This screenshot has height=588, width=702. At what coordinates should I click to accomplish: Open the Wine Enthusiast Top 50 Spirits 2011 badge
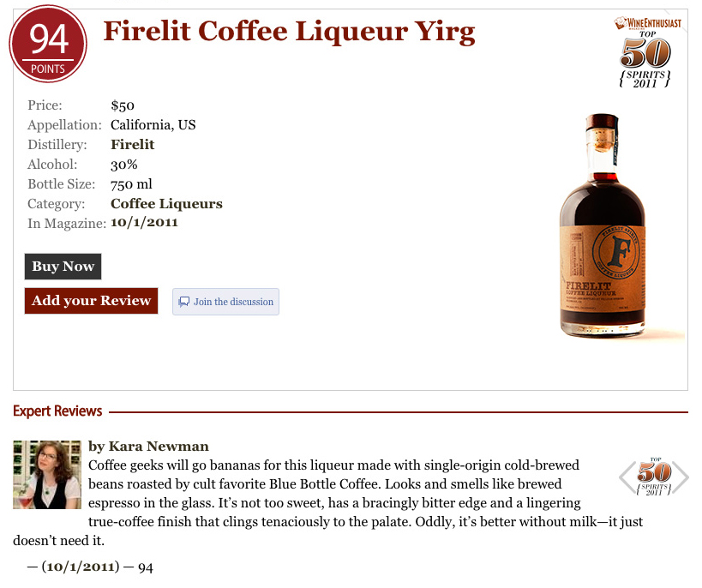point(647,52)
